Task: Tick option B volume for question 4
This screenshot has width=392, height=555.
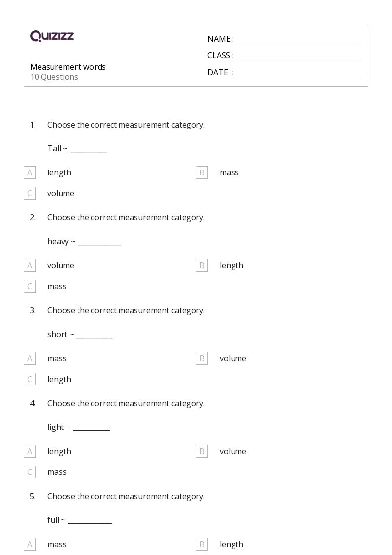Action: (202, 451)
